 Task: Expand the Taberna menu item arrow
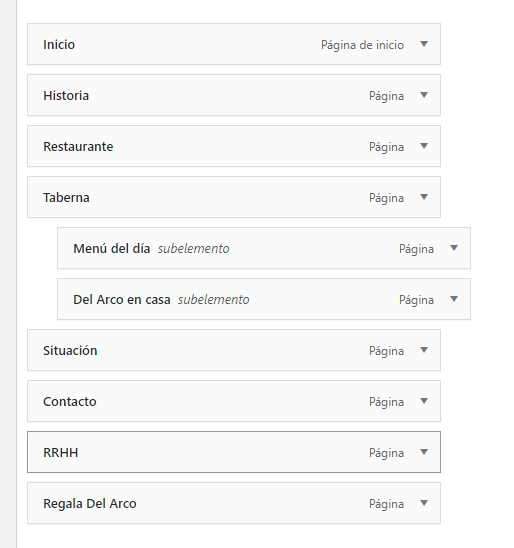424,197
